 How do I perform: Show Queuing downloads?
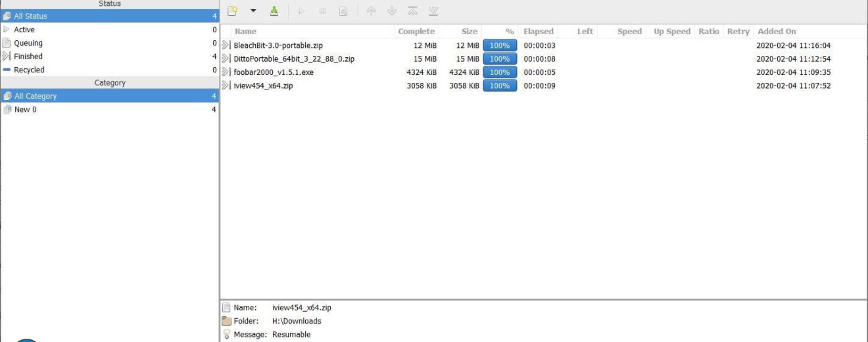tap(109, 43)
